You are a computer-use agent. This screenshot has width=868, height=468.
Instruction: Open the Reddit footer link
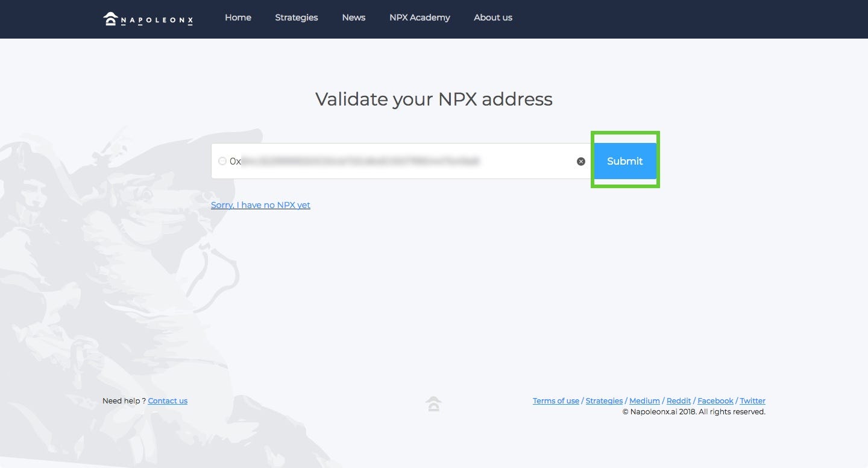coord(679,400)
